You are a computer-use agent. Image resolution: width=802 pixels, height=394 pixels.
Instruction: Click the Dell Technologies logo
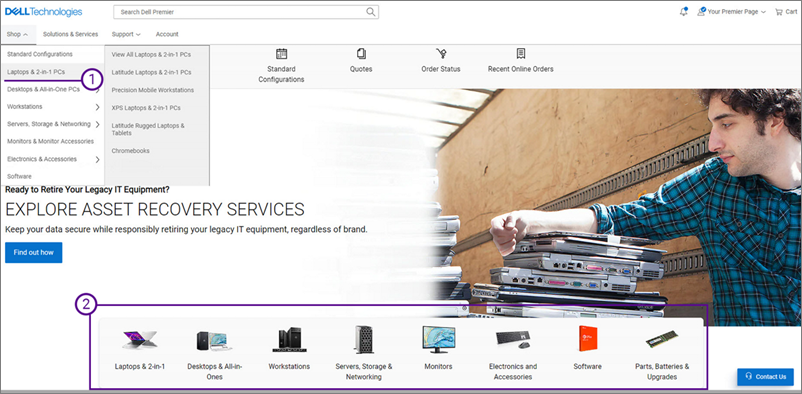tap(43, 12)
